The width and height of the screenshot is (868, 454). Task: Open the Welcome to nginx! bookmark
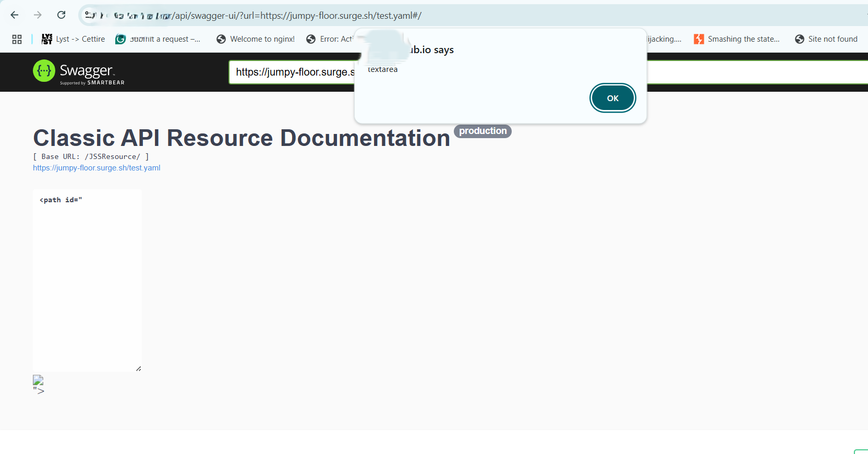click(x=256, y=39)
